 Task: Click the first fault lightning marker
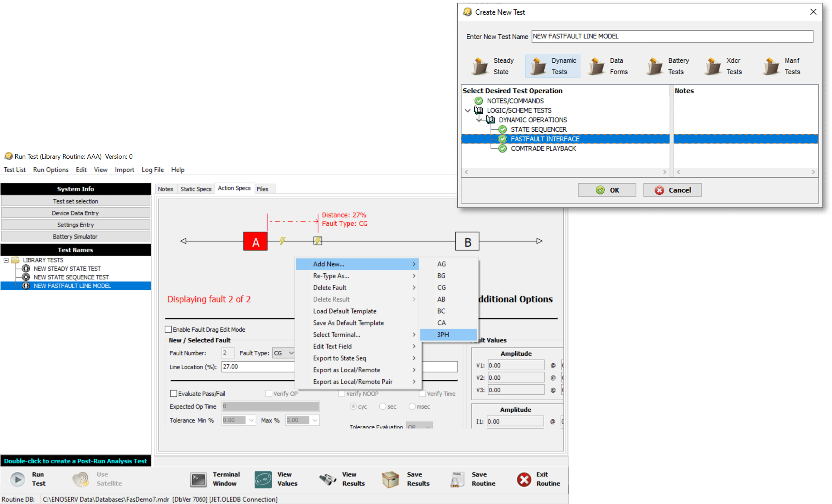point(282,241)
